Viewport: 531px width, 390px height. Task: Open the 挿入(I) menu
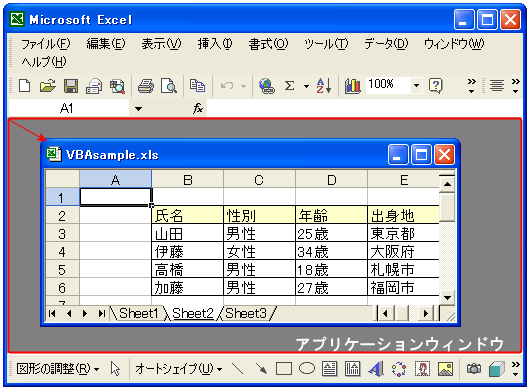pos(215,44)
